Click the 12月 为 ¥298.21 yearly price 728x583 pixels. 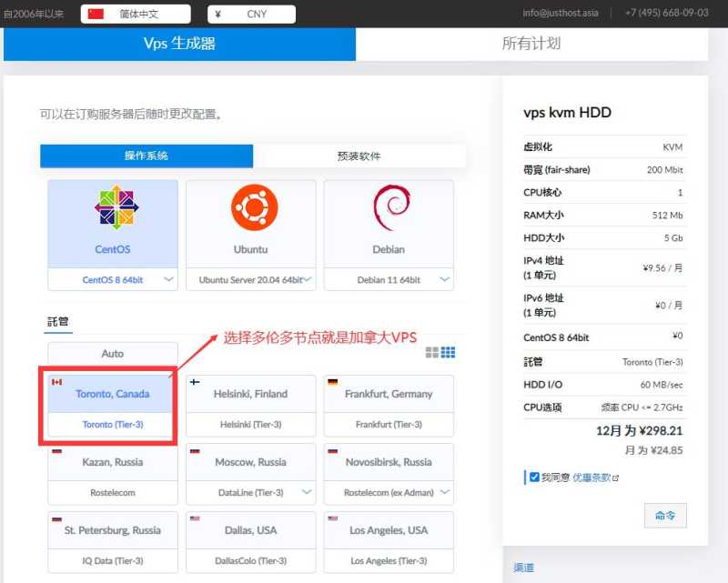point(640,431)
